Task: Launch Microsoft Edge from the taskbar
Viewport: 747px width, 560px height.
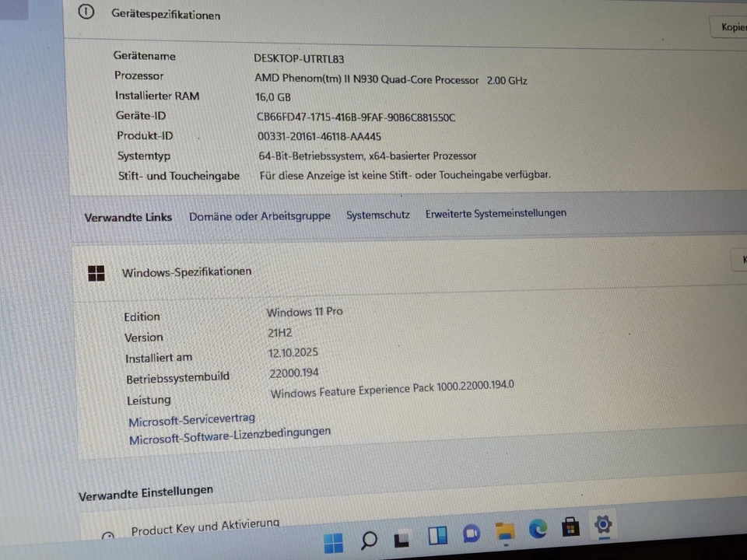Action: pos(538,530)
